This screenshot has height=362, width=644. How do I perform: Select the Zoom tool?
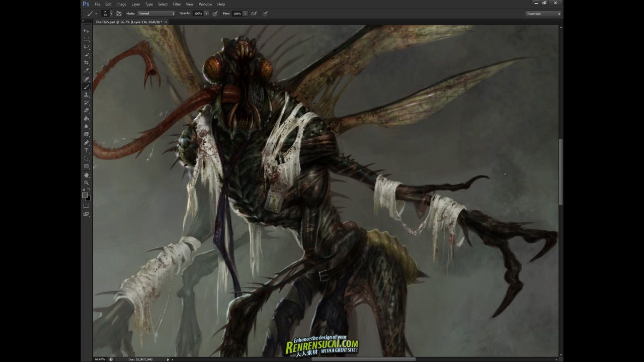(x=87, y=183)
